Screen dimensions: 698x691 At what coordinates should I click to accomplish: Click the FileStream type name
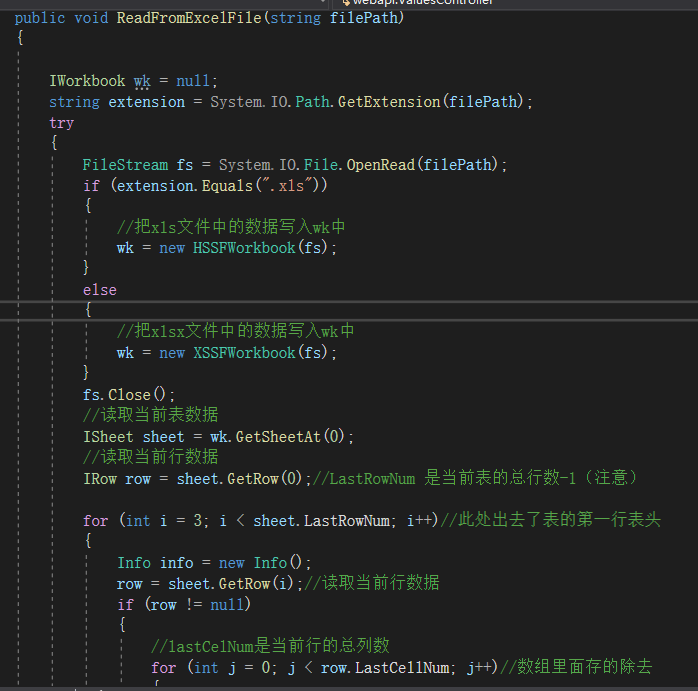coord(126,165)
